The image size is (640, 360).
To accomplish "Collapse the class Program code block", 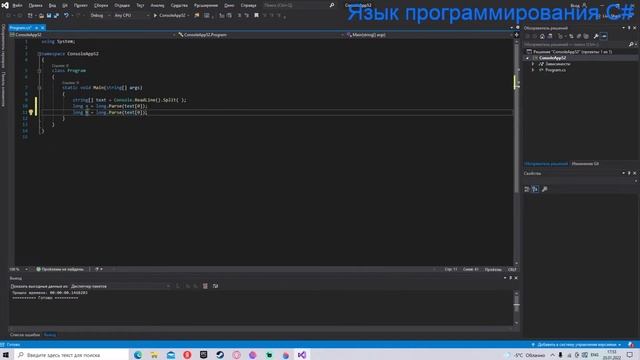I will coord(39,71).
